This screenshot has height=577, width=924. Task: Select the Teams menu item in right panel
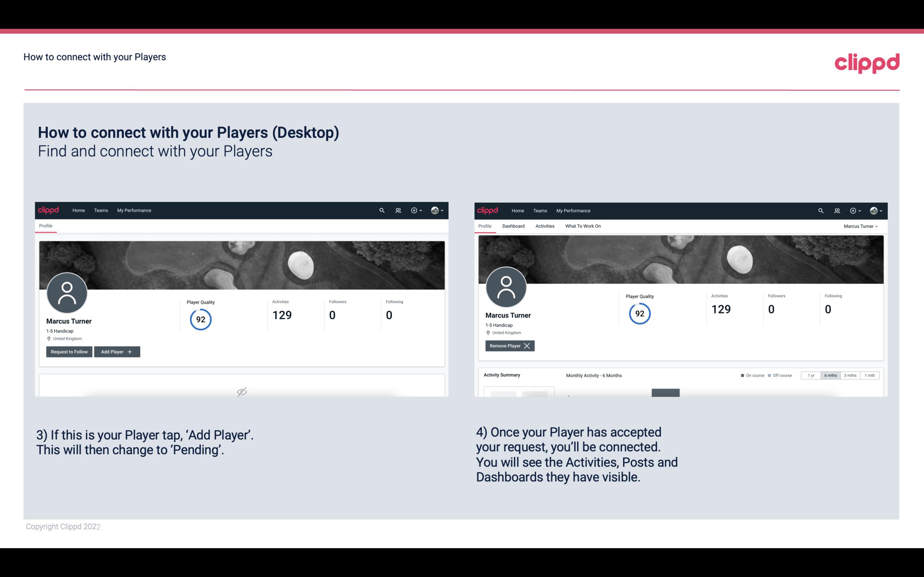pyautogui.click(x=539, y=211)
